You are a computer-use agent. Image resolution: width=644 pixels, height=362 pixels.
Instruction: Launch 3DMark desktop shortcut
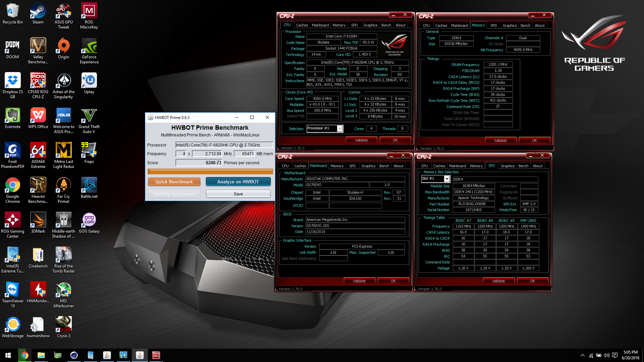click(x=38, y=223)
